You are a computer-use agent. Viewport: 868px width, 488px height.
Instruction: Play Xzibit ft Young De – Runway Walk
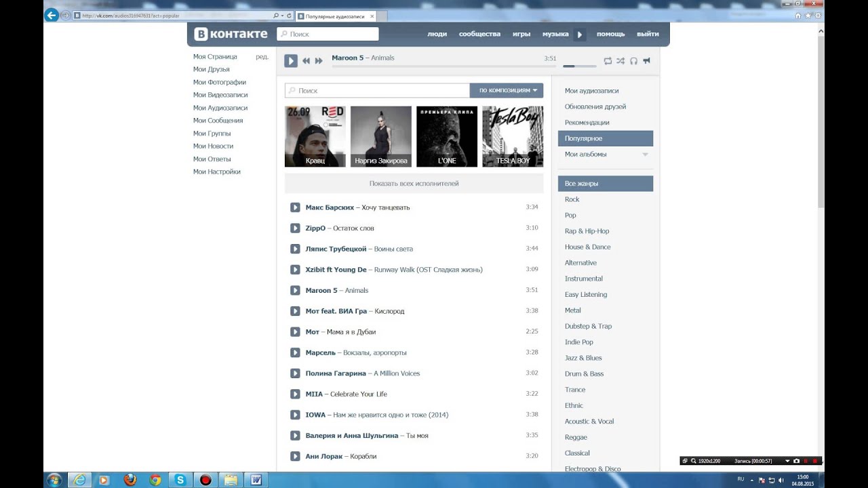[295, 270]
